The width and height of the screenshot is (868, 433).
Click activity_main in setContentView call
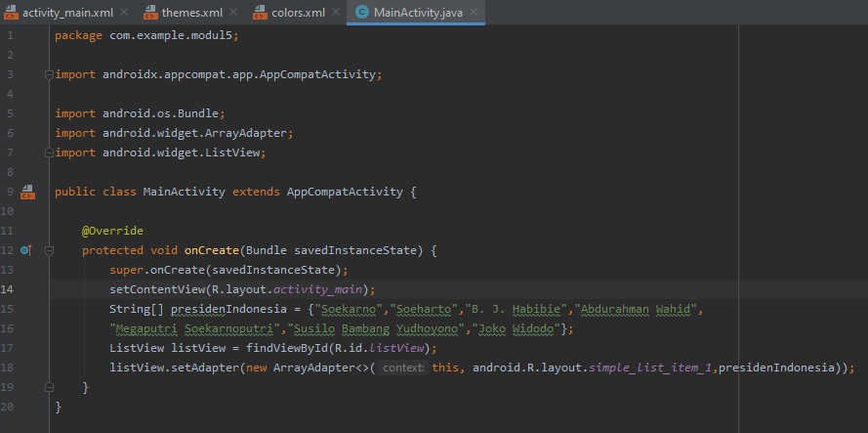[318, 289]
